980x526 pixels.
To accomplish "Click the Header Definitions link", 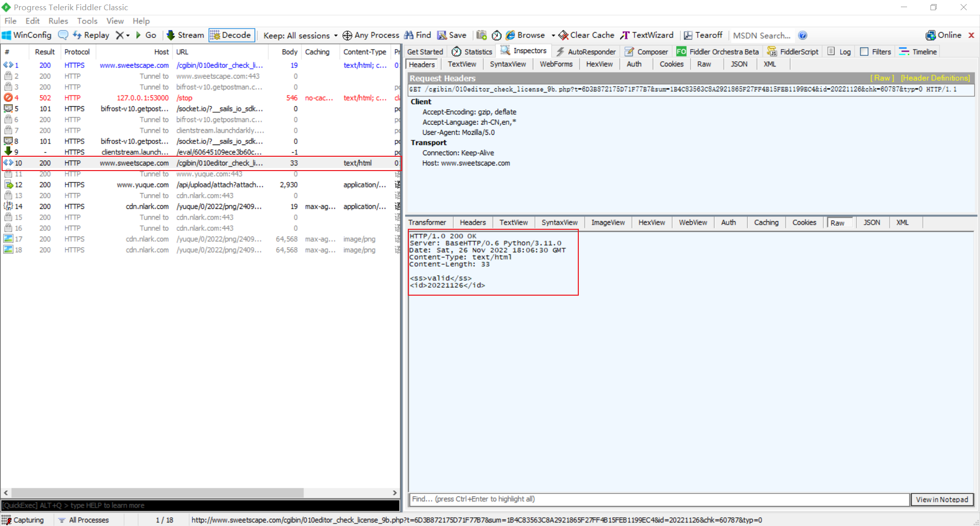I will [x=935, y=78].
